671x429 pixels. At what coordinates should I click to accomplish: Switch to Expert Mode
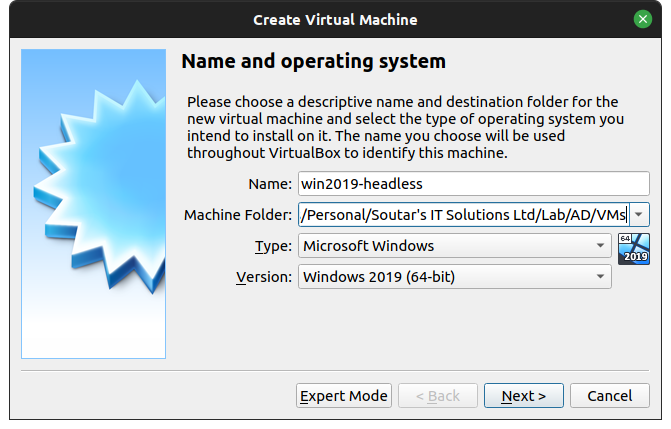(344, 396)
